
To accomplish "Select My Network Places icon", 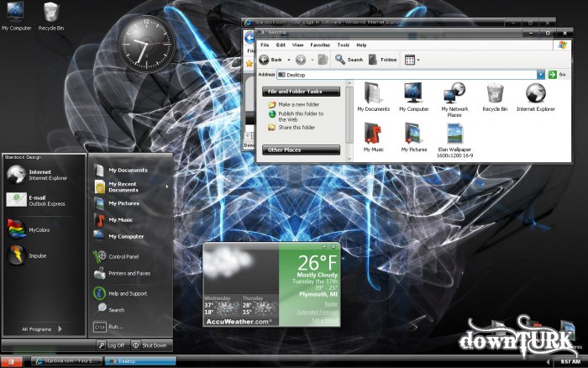I will [454, 100].
